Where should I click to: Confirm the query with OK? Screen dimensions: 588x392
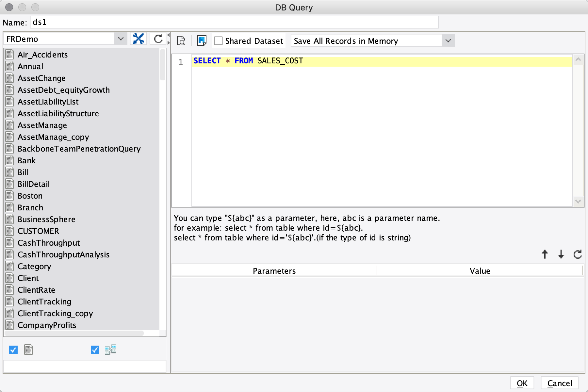522,383
